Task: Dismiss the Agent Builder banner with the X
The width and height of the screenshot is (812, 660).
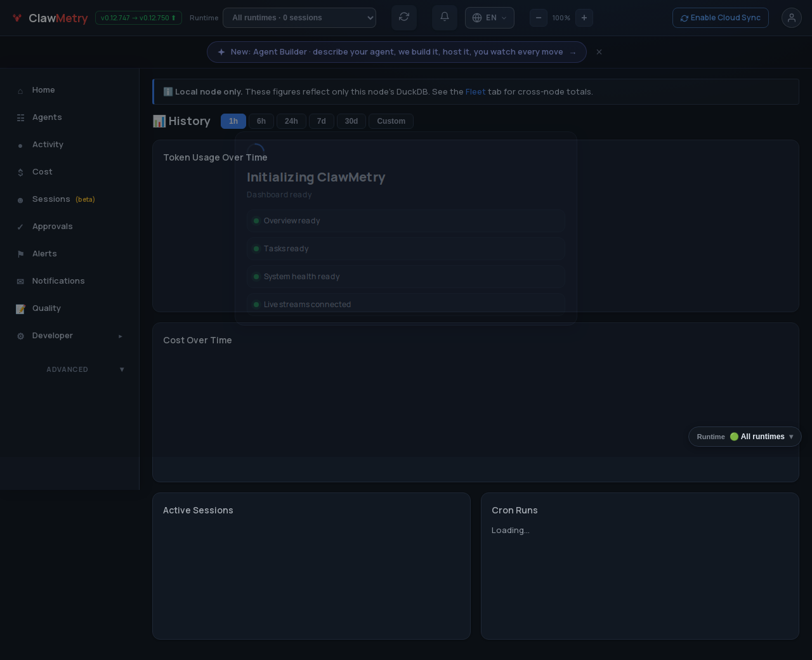Action: pos(599,52)
